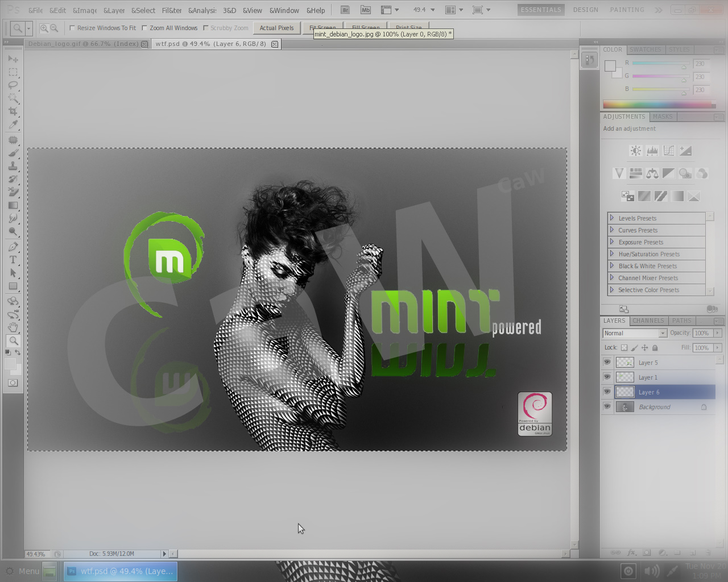The width and height of the screenshot is (728, 582).
Task: Select the Hand tool
Action: pos(13,327)
